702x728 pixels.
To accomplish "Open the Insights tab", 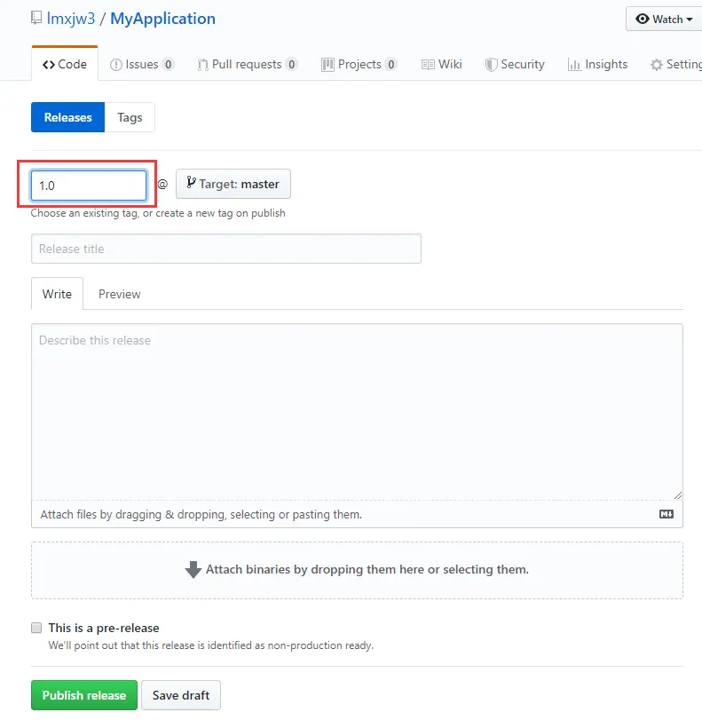I will tap(597, 64).
